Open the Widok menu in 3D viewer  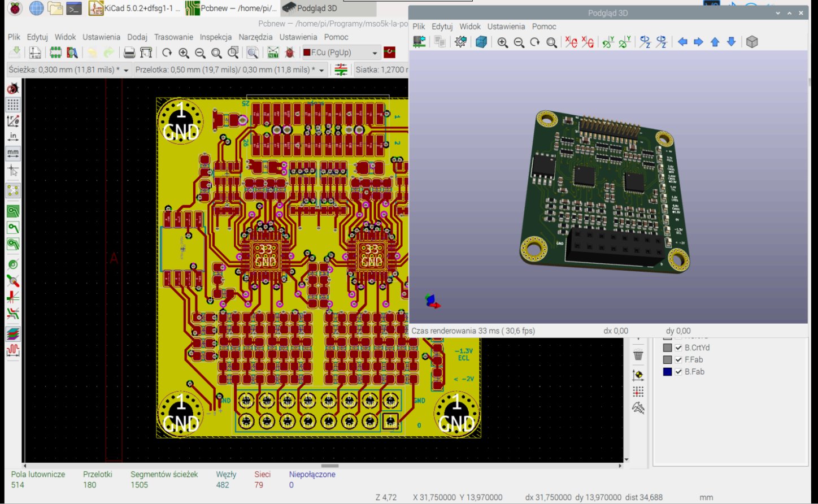click(470, 27)
